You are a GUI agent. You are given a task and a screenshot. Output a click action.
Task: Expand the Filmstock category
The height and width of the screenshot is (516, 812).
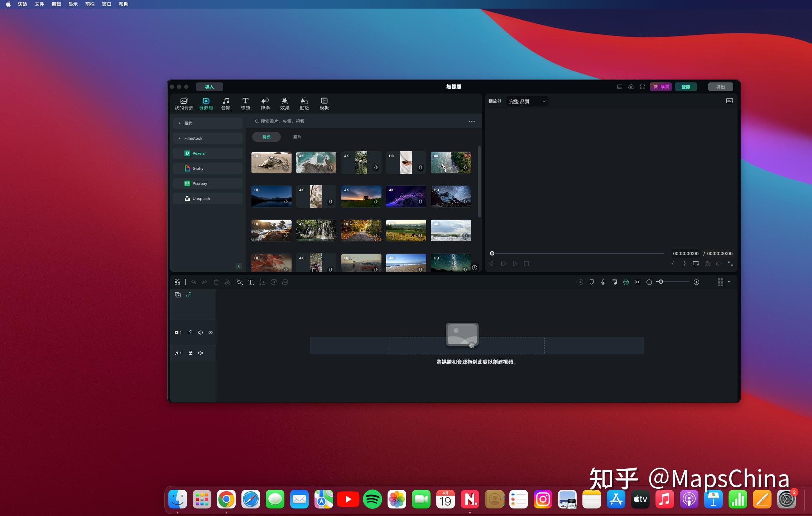click(180, 138)
